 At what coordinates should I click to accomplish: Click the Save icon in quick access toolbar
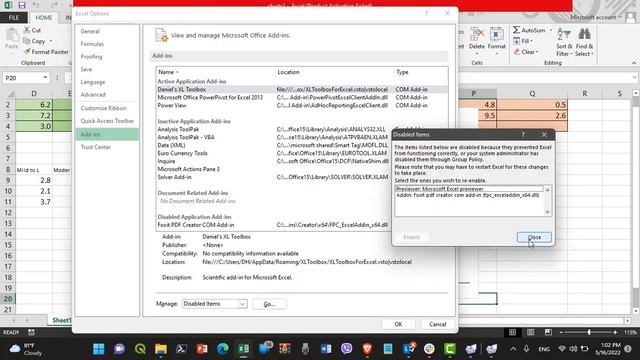22,5
